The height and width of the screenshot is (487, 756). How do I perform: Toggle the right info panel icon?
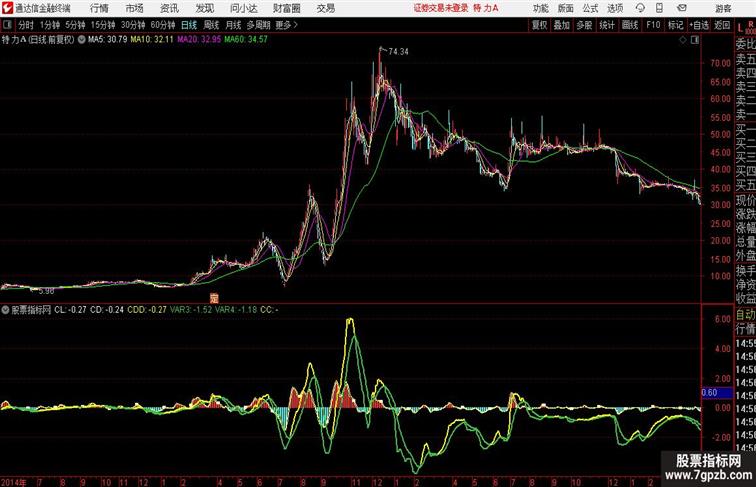tap(695, 40)
